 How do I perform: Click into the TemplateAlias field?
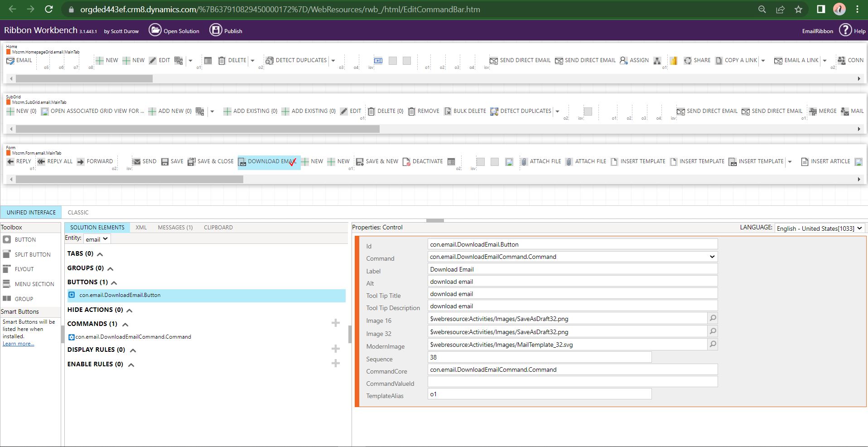point(540,394)
